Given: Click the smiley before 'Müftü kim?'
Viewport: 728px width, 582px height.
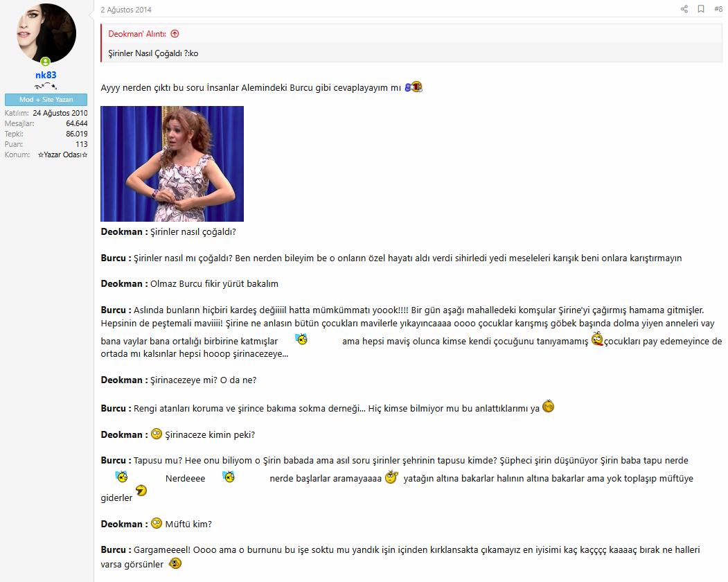Looking at the screenshot, I should tap(157, 523).
